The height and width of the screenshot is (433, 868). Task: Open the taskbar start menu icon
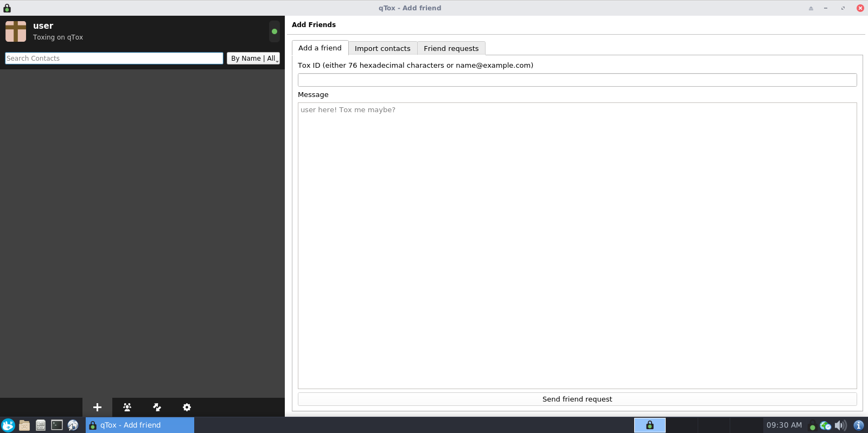pos(8,425)
